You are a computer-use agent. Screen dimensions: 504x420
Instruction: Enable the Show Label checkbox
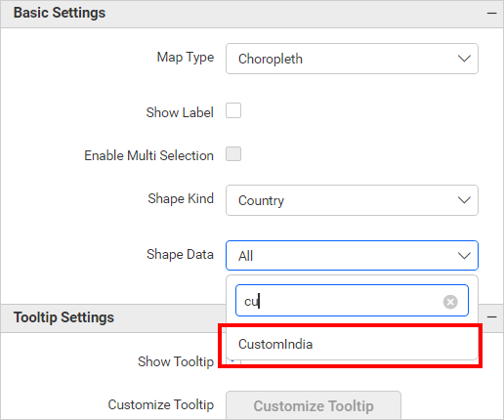[x=233, y=110]
